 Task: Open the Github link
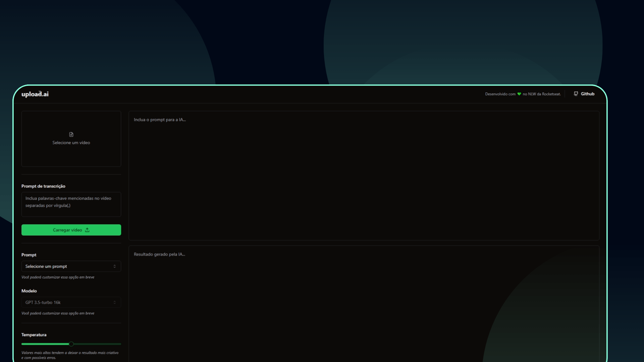584,94
